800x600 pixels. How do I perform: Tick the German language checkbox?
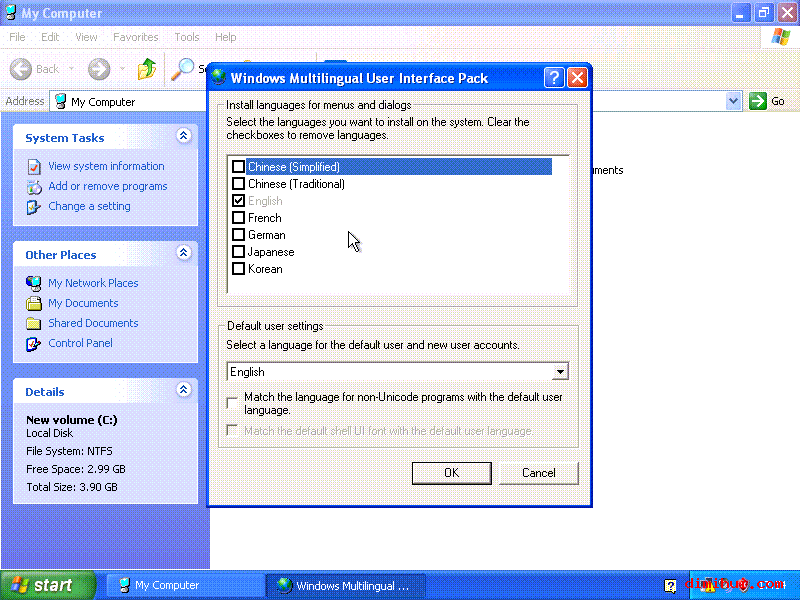pyautogui.click(x=238, y=235)
